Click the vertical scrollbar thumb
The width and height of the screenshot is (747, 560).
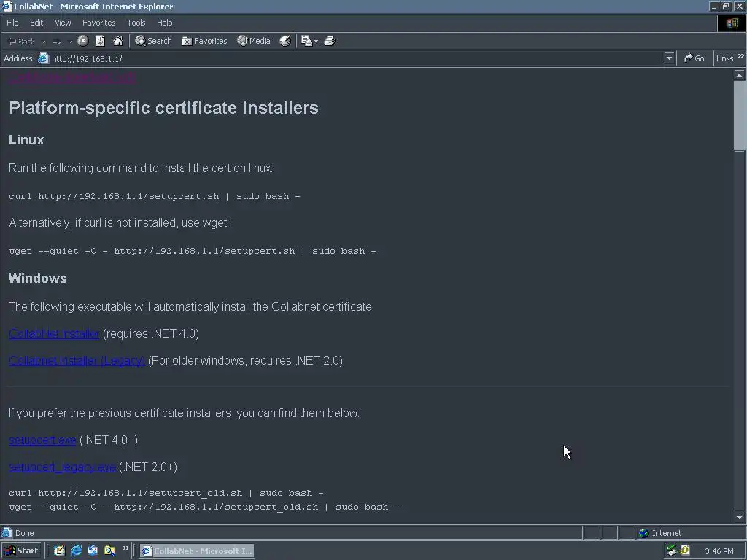[x=740, y=116]
